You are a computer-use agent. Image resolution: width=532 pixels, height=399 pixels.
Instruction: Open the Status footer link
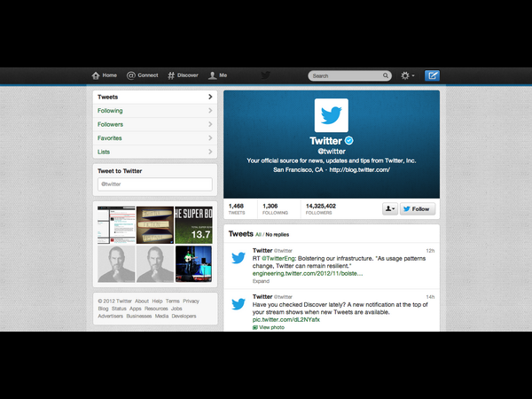119,309
